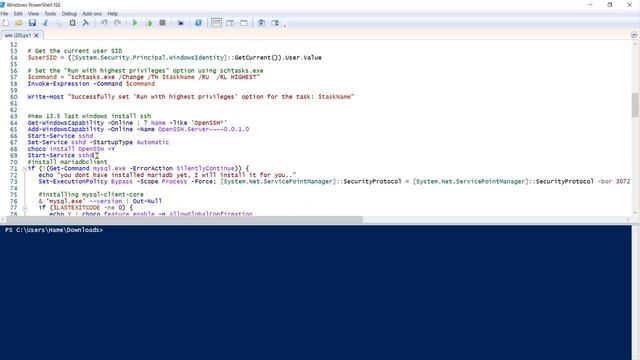This screenshot has height=360, width=640.
Task: Select the win (20).ps1 script tab
Action: pos(18,35)
